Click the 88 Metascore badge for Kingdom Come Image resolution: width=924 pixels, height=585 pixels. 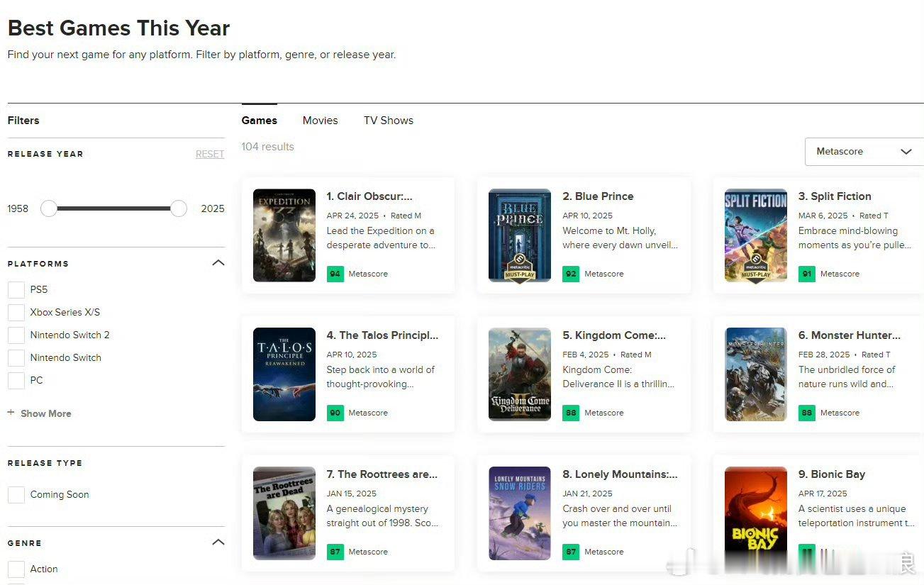click(x=571, y=413)
